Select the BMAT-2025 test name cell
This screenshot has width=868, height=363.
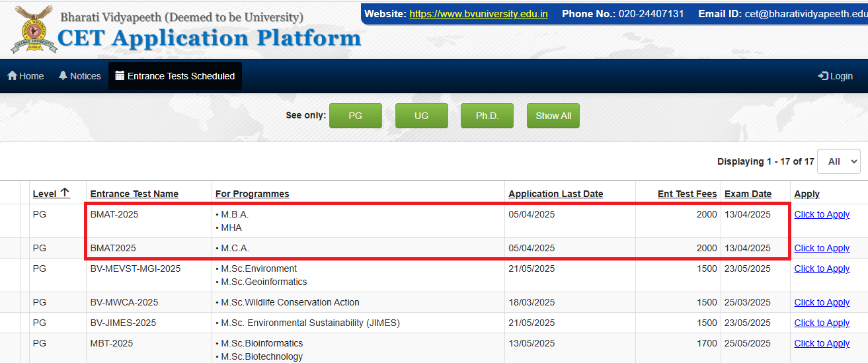pos(114,214)
